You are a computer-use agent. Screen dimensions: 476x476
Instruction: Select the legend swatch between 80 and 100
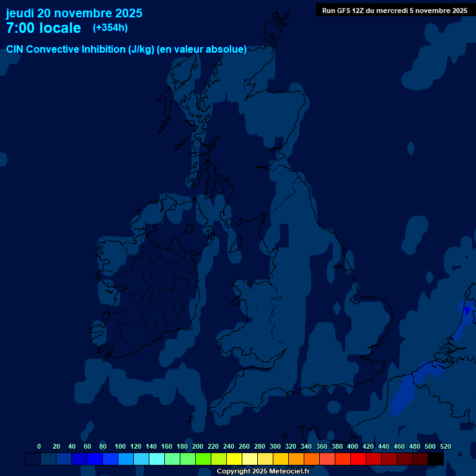(110, 459)
